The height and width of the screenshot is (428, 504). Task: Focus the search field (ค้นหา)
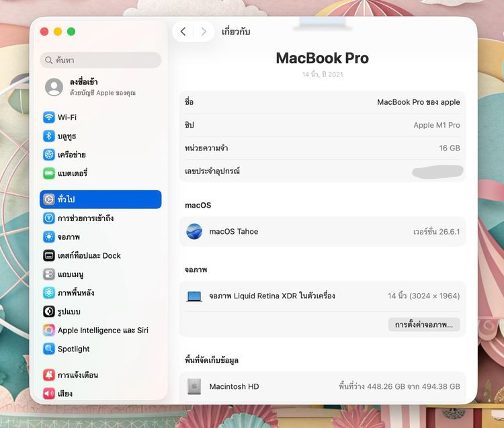(x=101, y=60)
